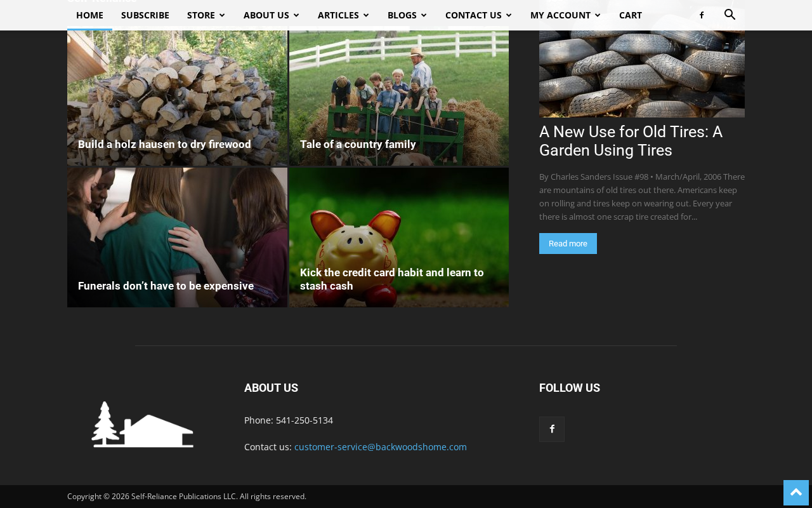The image size is (812, 508).
Task: Click the FOLLOW US footer heading
Action: click(570, 388)
